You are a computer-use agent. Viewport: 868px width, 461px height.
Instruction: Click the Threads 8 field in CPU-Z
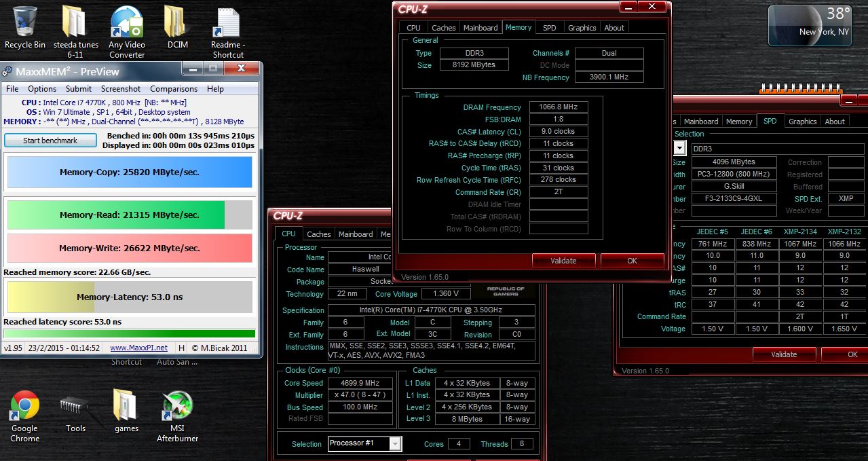[x=521, y=444]
